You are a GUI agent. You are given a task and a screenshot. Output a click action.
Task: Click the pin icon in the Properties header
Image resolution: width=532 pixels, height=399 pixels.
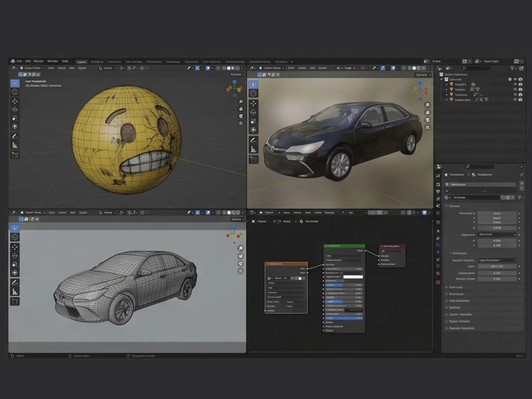point(521,175)
